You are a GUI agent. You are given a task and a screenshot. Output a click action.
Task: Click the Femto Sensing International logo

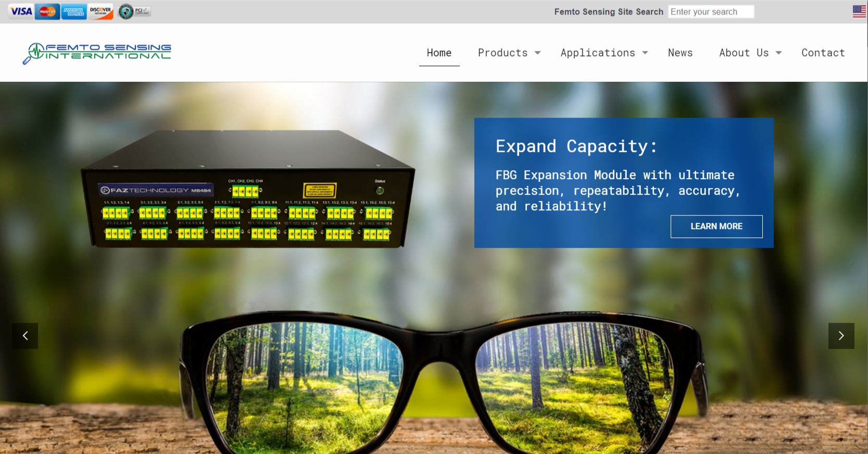tap(97, 53)
